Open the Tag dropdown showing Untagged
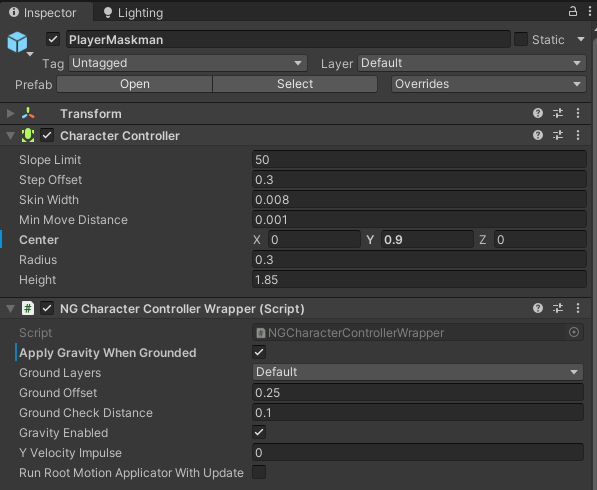Screen dimensions: 597x490 tap(188, 63)
